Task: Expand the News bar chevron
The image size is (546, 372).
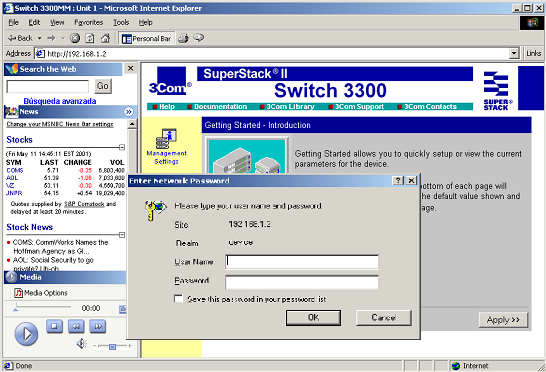Action: click(x=128, y=112)
